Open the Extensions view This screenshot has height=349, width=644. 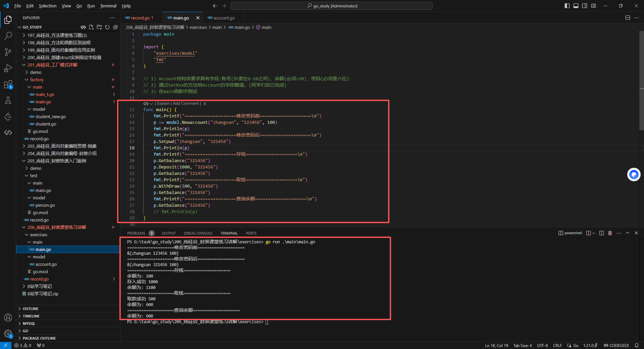click(x=8, y=84)
